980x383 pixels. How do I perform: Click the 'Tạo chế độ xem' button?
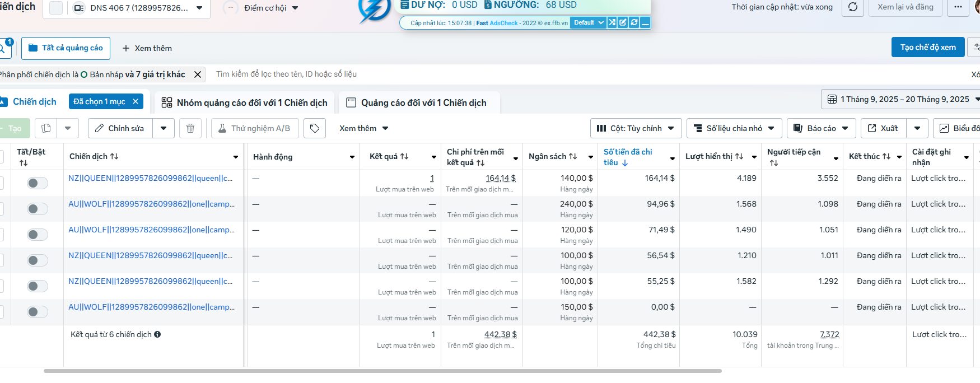coord(928,47)
